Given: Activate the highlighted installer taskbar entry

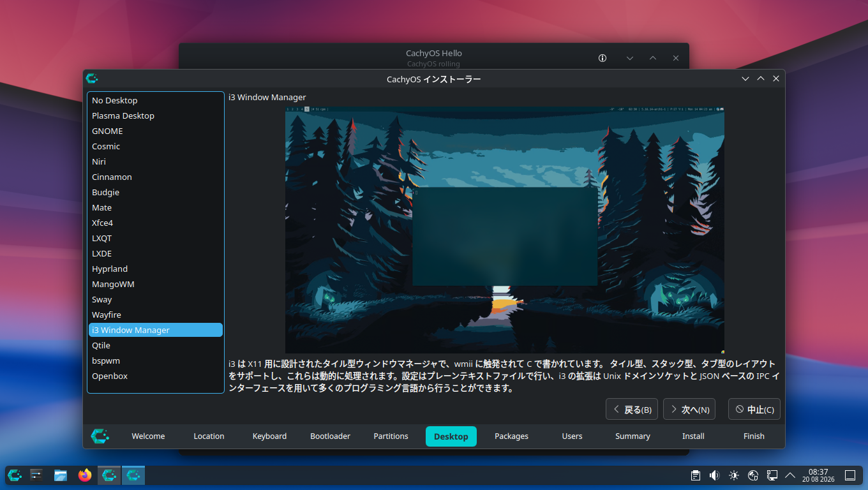Looking at the screenshot, I should pyautogui.click(x=133, y=475).
